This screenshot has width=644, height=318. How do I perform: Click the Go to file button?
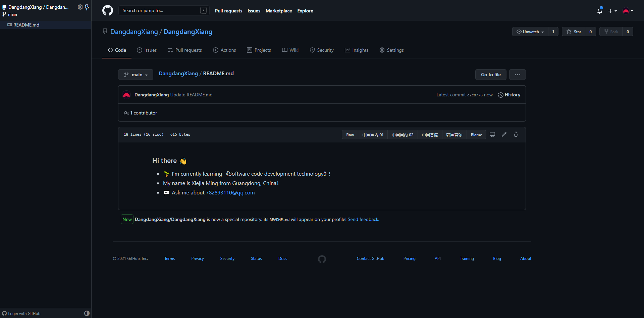pyautogui.click(x=491, y=75)
